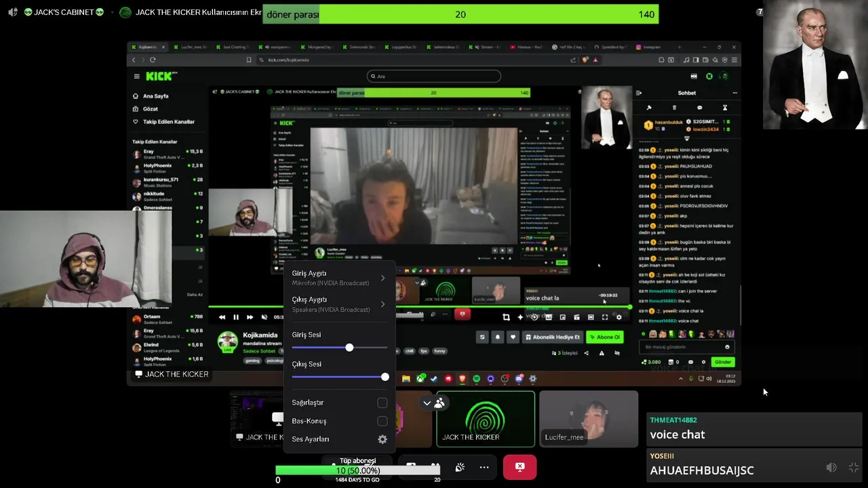Fast-forward the Kick video player
Viewport: 868px width, 488px height.
[250, 317]
